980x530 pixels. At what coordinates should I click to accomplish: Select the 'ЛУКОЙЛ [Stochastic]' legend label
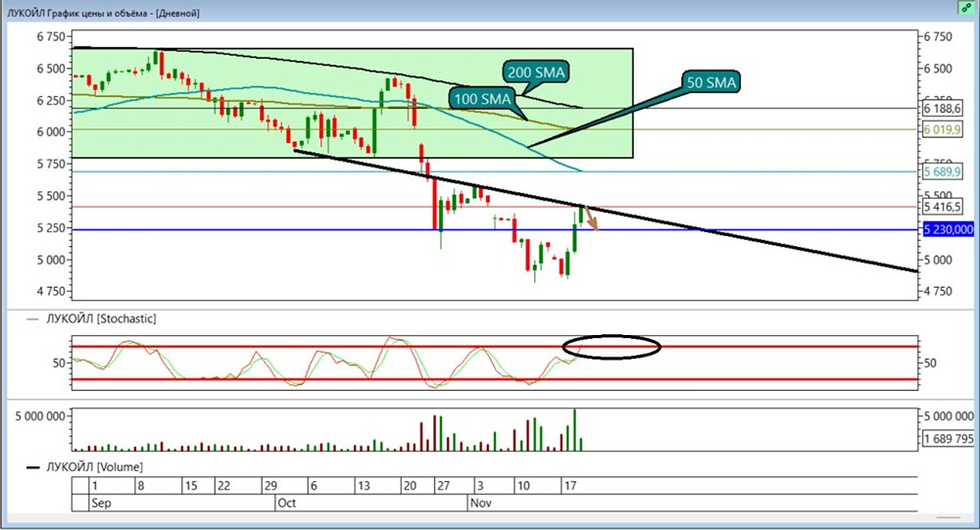coord(101,318)
